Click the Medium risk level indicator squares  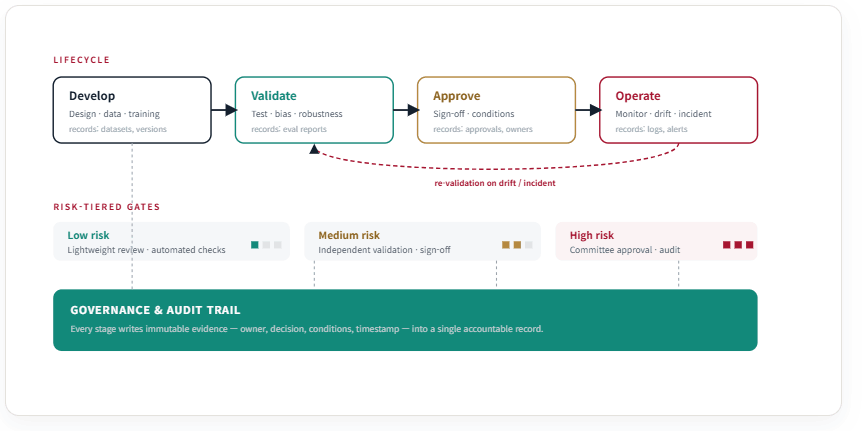pyautogui.click(x=517, y=245)
